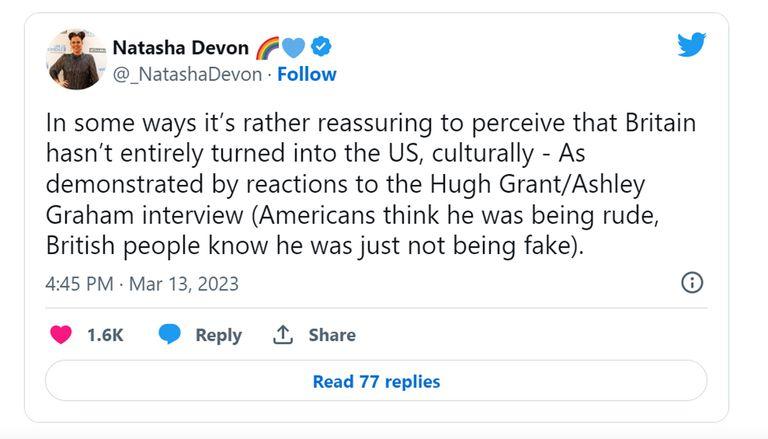Follow Natasha Devon
Image resolution: width=768 pixels, height=439 pixels.
[x=307, y=74]
